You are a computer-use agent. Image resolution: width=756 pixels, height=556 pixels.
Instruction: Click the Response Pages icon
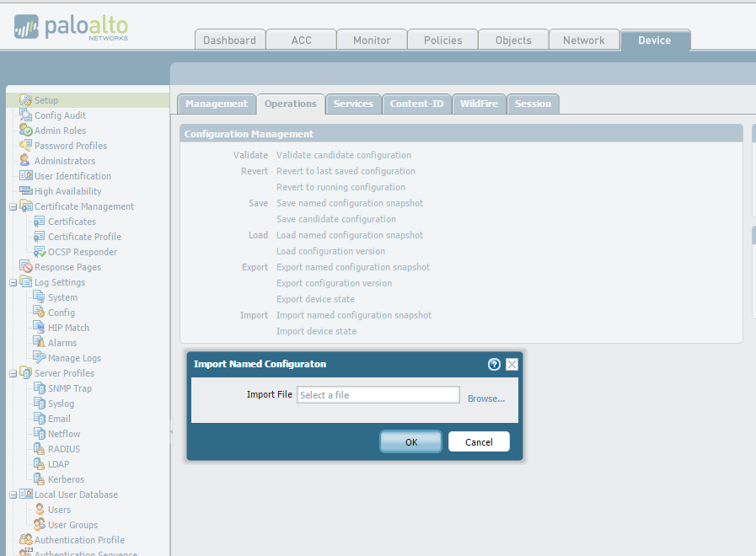click(25, 266)
